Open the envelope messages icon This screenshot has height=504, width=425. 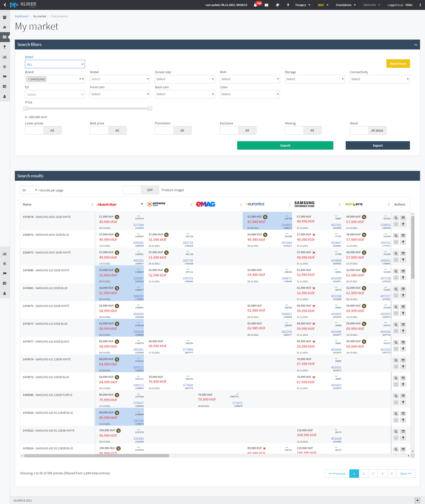coord(266,5)
